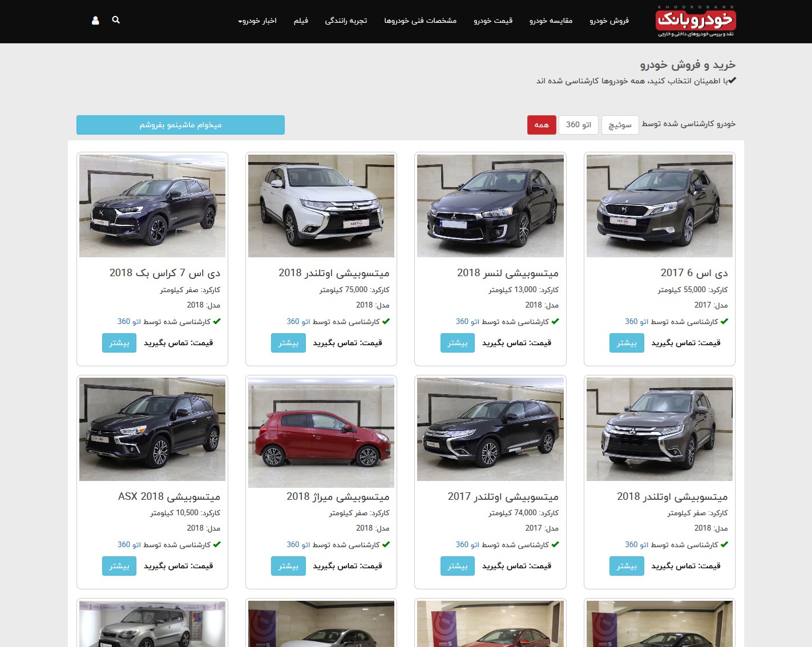Screen dimensions: 812x647
Task: Open the red میتسوبیشی میراژ photo
Action: [x=321, y=432]
